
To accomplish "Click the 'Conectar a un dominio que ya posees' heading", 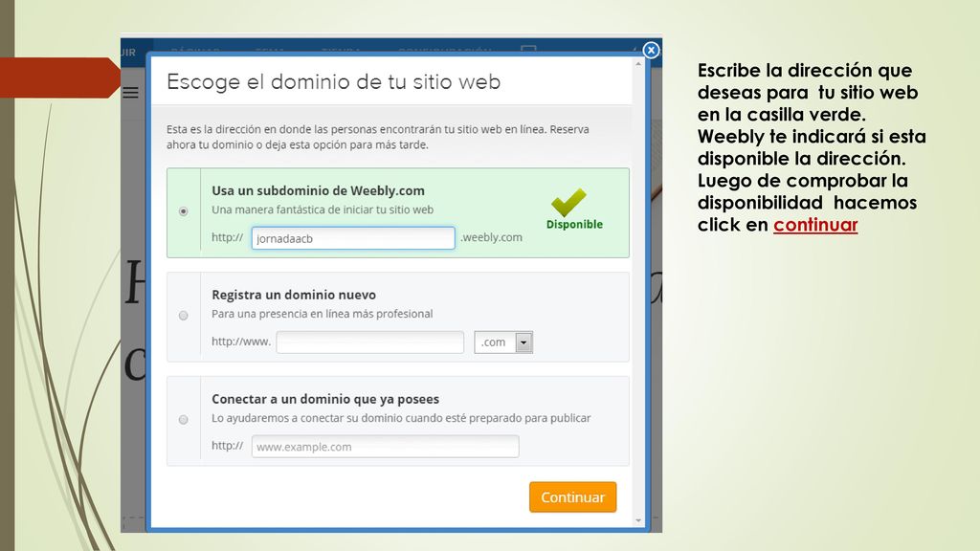I will pos(325,399).
